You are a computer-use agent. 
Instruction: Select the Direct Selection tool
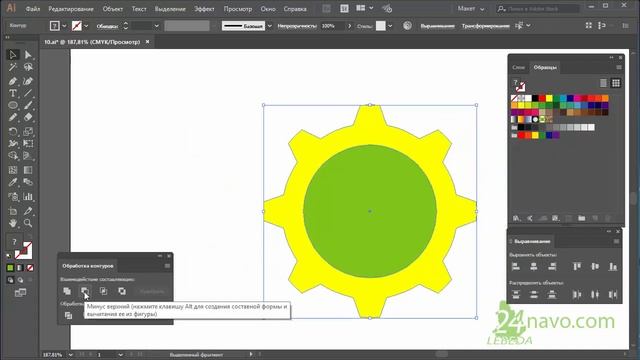pos(28,55)
